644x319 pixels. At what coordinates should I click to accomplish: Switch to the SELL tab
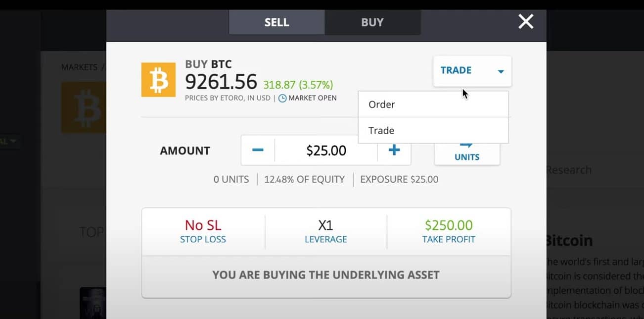[276, 22]
